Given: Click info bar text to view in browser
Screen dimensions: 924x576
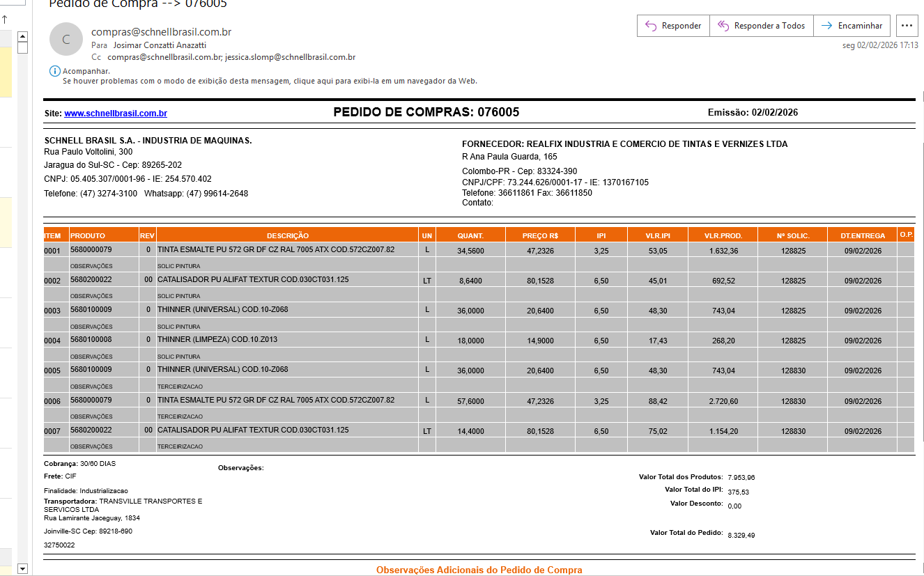Looking at the screenshot, I should (270, 81).
